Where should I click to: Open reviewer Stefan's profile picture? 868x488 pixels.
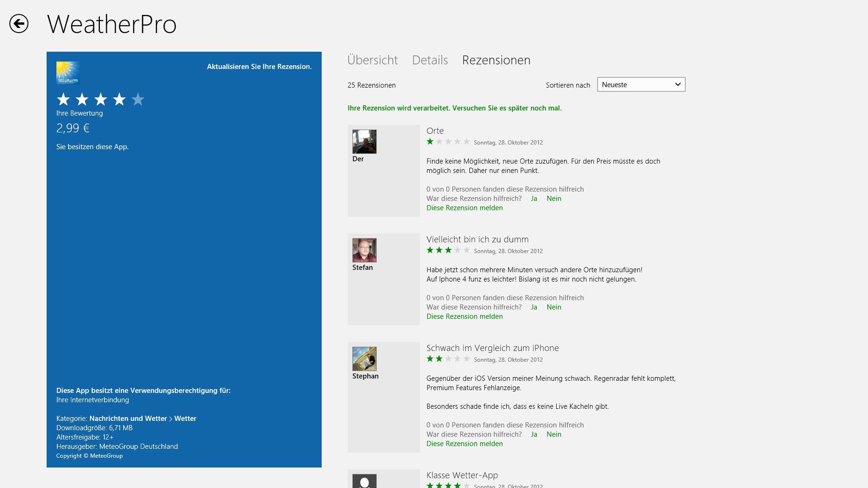tap(364, 250)
